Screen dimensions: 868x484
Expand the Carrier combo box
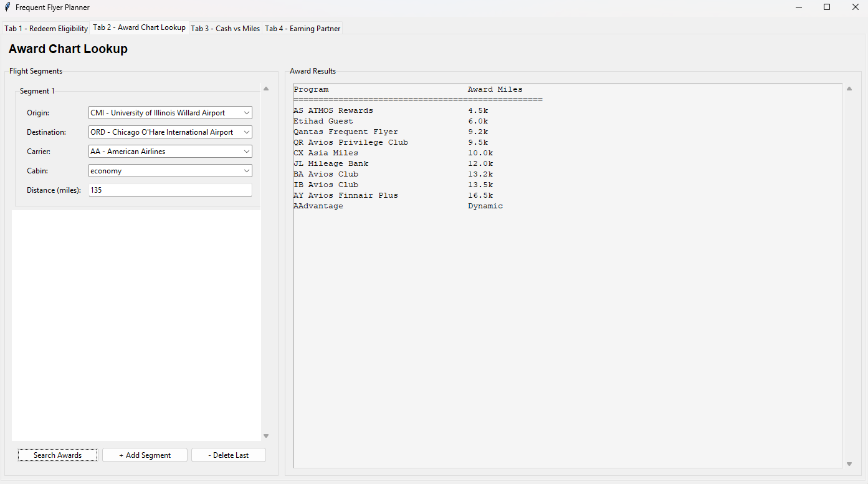pyautogui.click(x=246, y=152)
